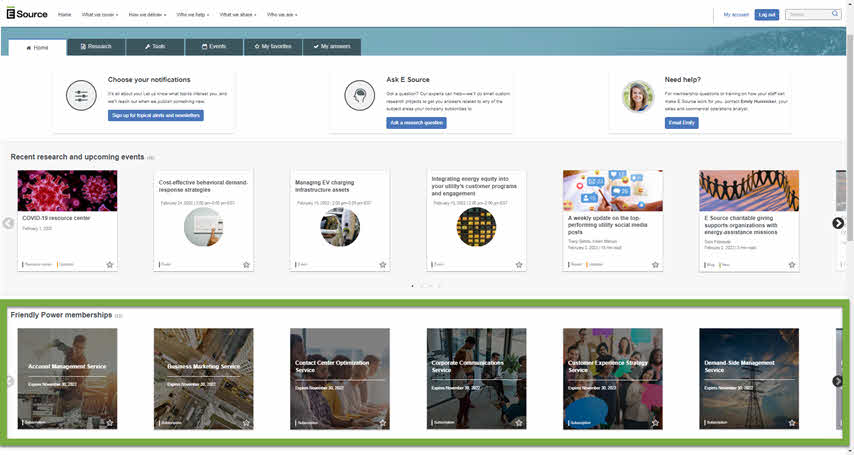Open the My account link
The image size is (854, 455).
pos(736,15)
